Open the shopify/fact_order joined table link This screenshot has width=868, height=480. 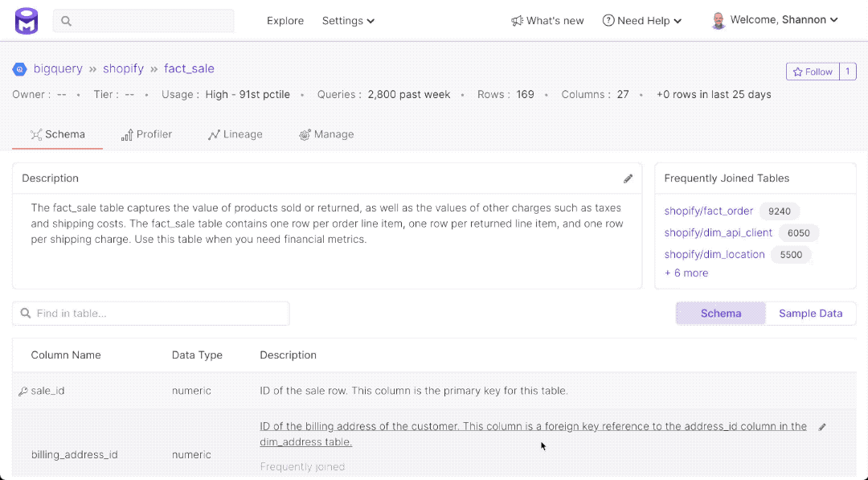(708, 211)
